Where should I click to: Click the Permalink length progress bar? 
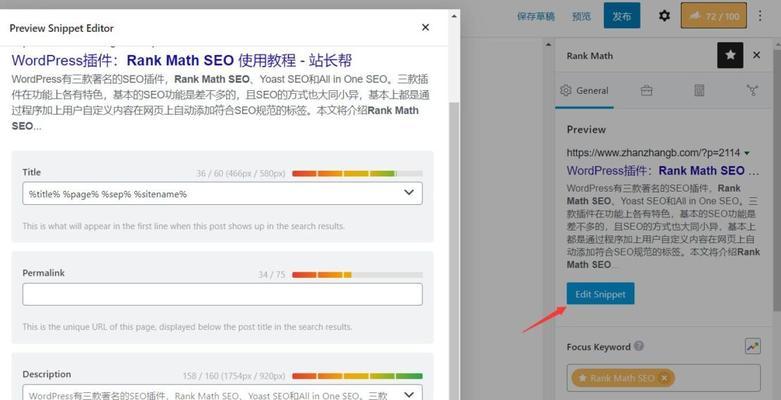[357, 274]
